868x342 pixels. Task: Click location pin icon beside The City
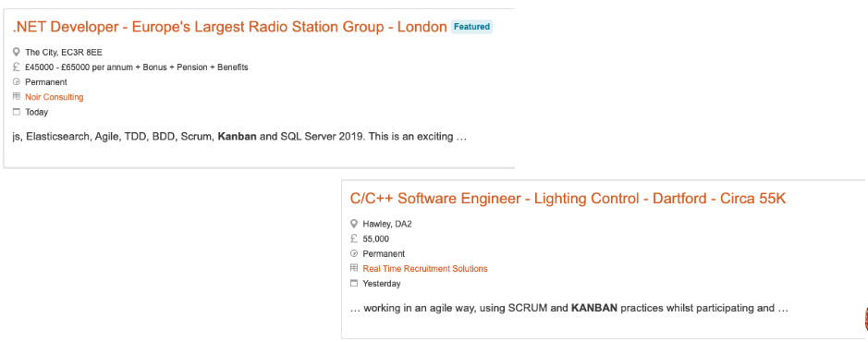click(x=16, y=53)
